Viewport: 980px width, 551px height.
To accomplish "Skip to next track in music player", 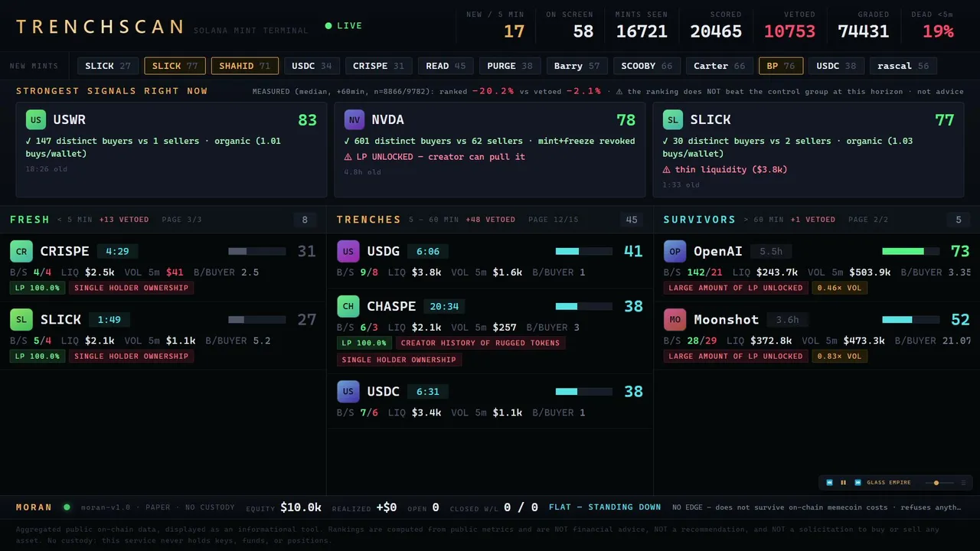I will pyautogui.click(x=858, y=483).
